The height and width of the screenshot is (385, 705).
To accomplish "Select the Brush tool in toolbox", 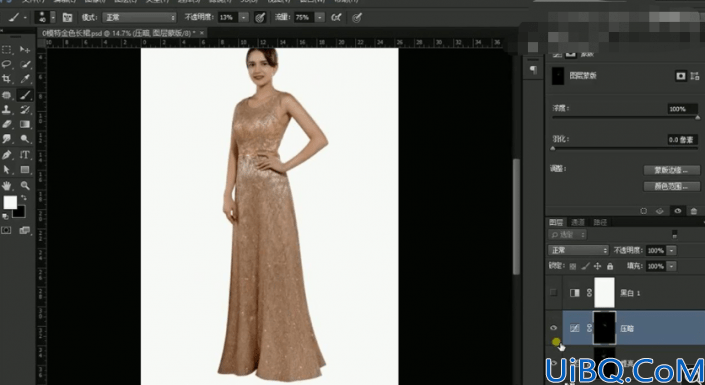I will [25, 95].
